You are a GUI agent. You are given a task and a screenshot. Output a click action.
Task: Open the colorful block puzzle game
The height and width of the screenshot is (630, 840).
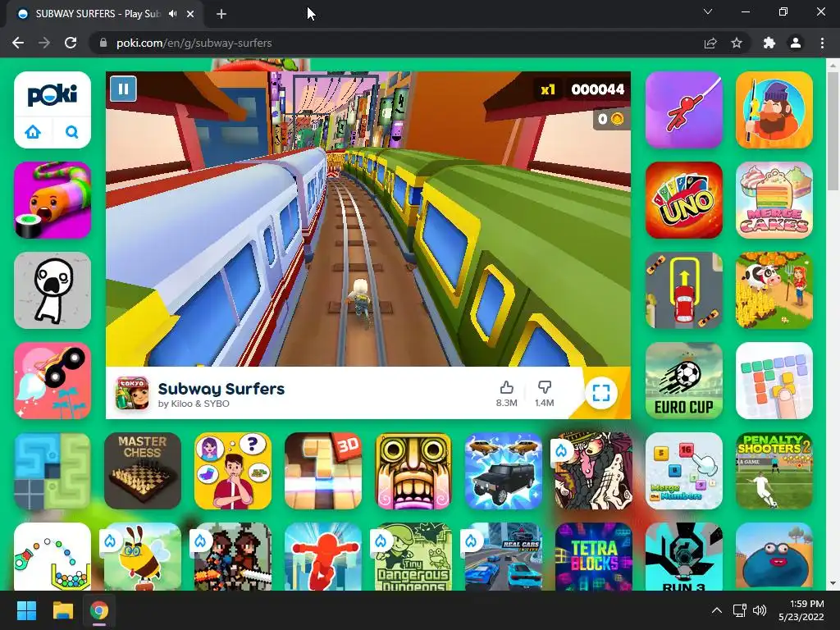coord(774,381)
